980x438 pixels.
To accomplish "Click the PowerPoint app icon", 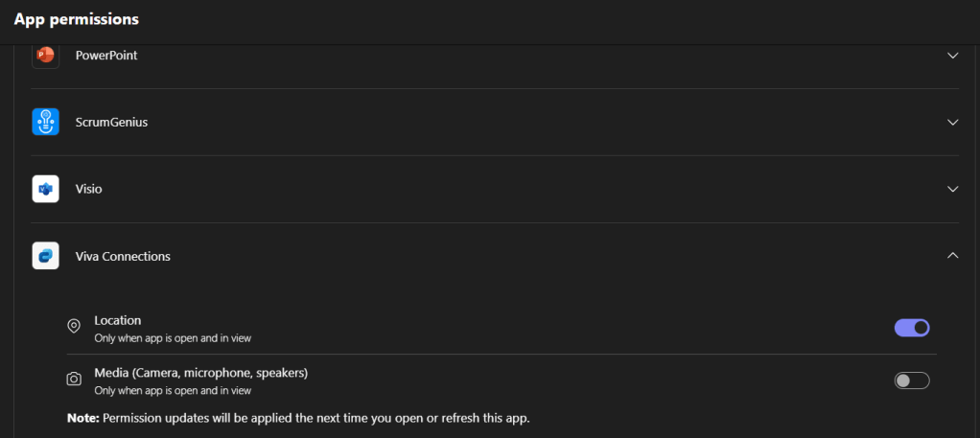I will (x=45, y=56).
